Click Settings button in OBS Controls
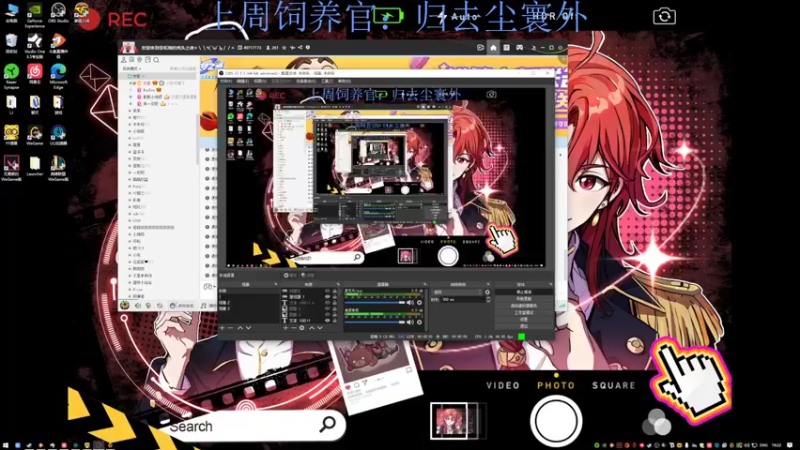This screenshot has height=450, width=800. click(524, 319)
